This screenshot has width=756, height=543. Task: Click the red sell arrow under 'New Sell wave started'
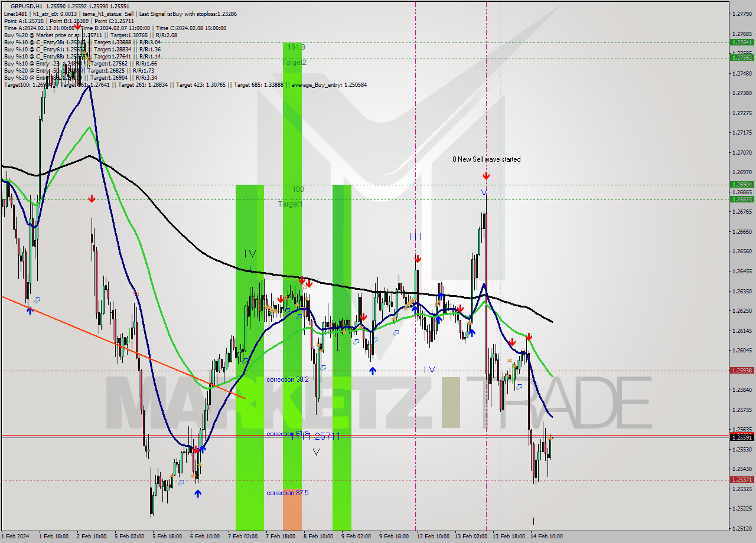[485, 176]
